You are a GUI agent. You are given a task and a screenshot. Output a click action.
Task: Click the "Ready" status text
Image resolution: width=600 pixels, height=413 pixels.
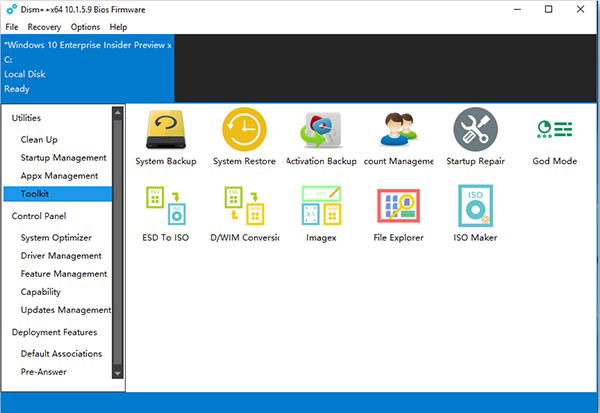click(x=17, y=89)
